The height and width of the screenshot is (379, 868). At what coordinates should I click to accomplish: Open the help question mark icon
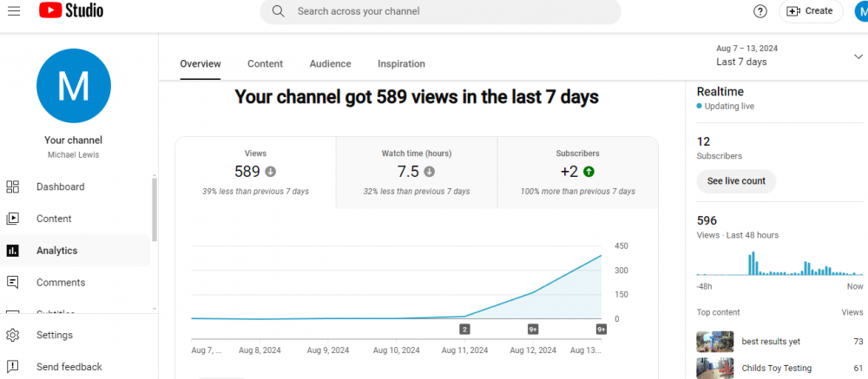coord(759,11)
